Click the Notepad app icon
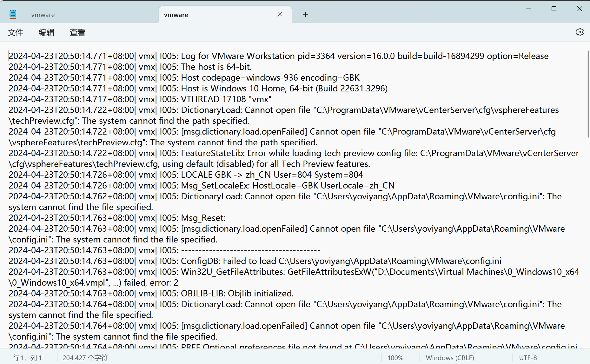The height and width of the screenshot is (364, 590). [13, 14]
